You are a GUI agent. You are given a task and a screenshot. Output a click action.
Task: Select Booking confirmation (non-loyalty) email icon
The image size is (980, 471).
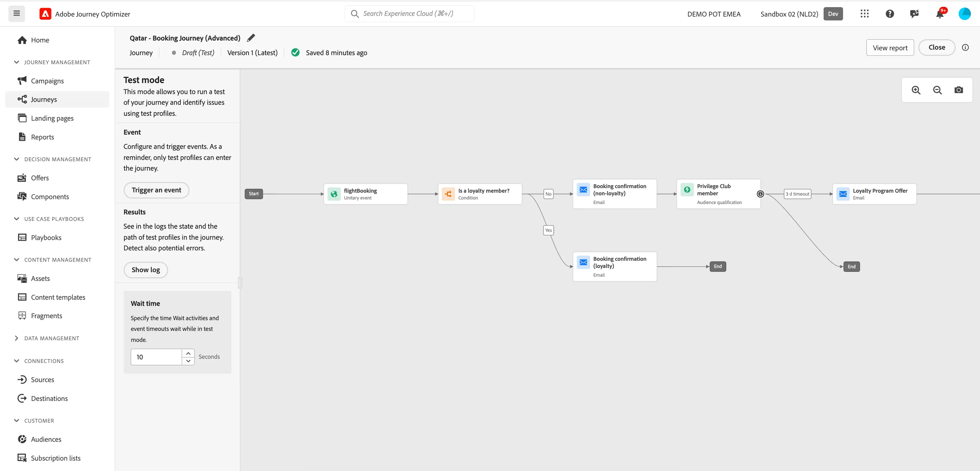click(583, 189)
